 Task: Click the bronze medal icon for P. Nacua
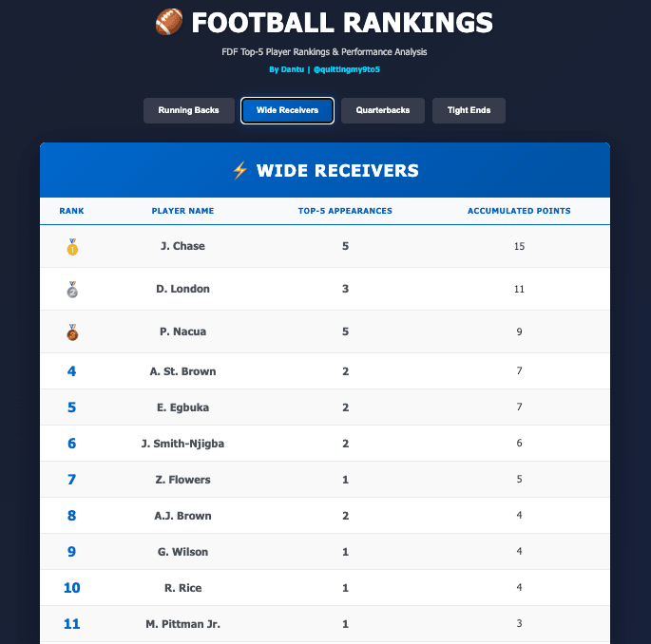pyautogui.click(x=72, y=332)
